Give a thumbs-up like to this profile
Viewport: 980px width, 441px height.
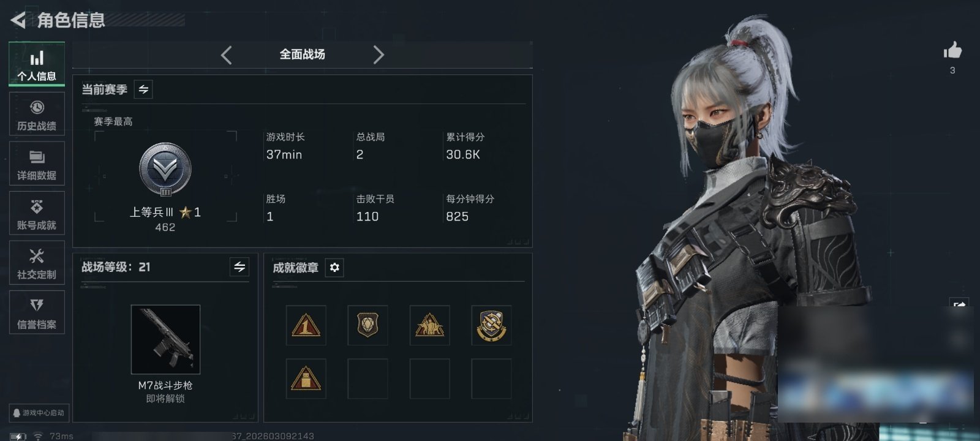(x=952, y=50)
